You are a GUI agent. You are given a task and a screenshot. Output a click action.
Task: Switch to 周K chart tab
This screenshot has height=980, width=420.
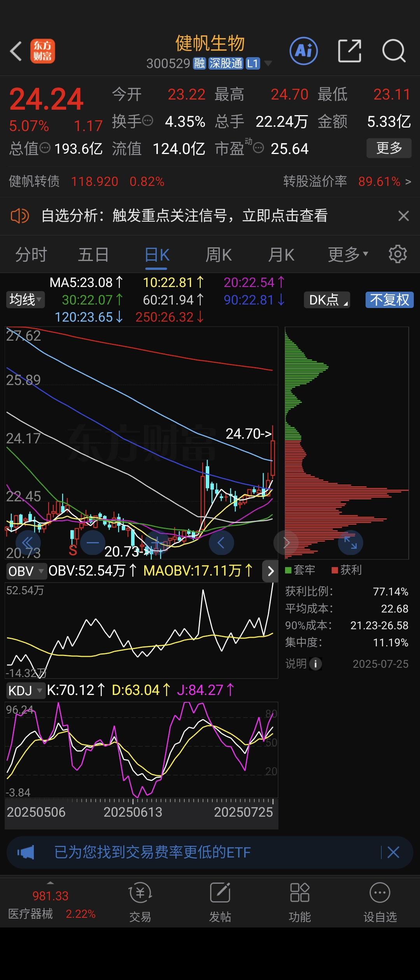coord(219,255)
